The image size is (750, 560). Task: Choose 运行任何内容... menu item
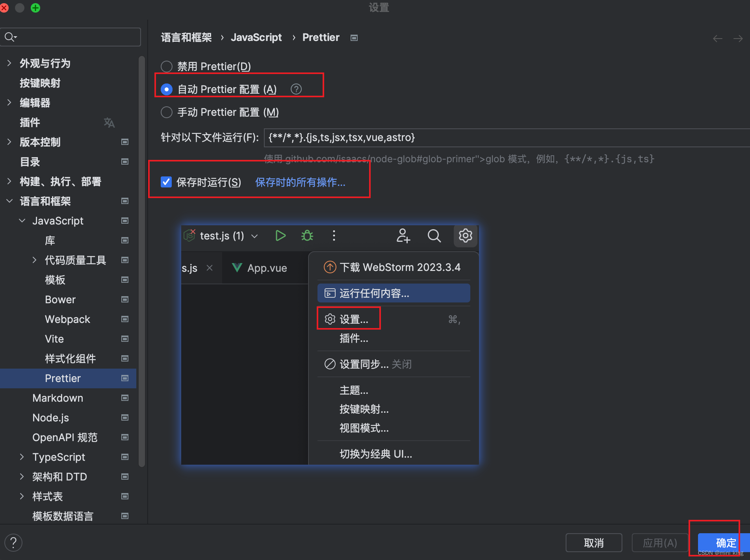[394, 293]
